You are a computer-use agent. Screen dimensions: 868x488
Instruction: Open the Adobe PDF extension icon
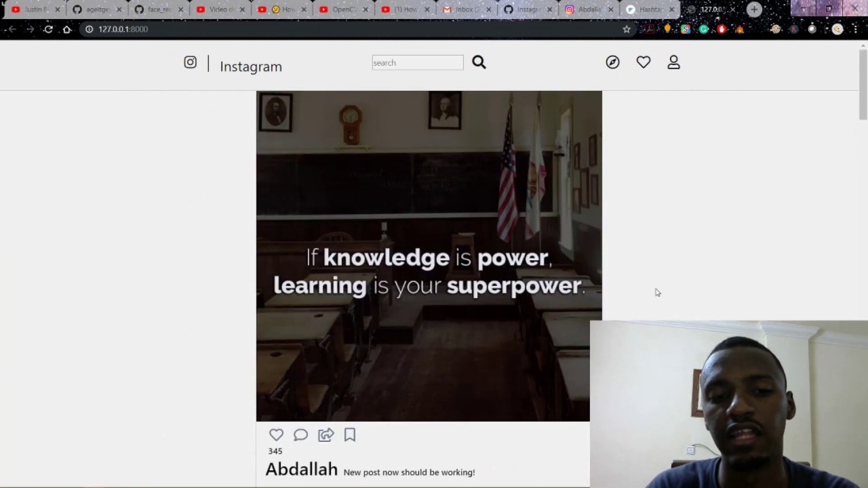[x=650, y=29]
